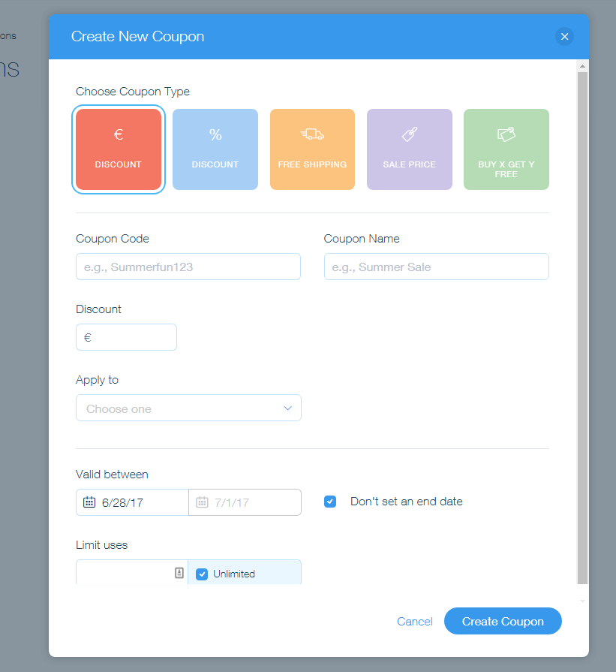Click the start date 6/28/17 field
Screen dimensions: 616x672
click(x=132, y=502)
